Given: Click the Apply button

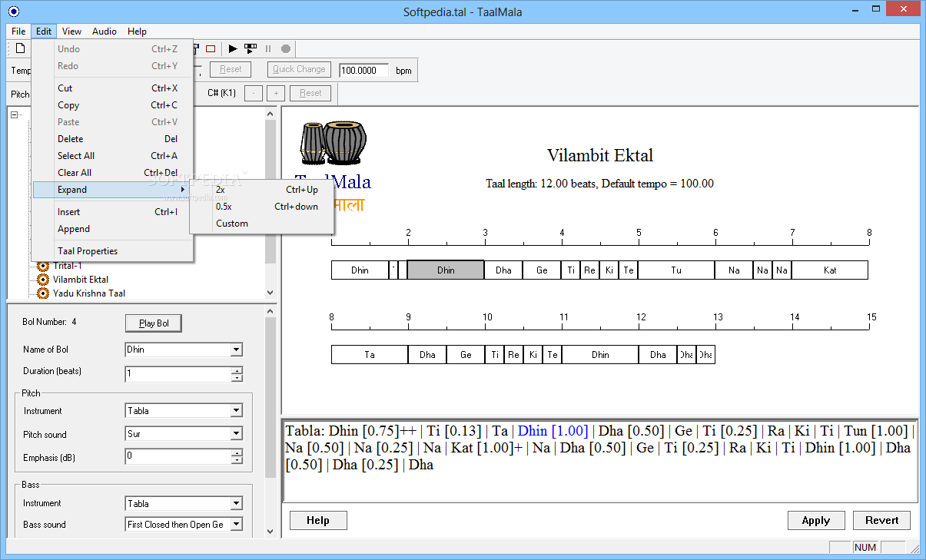Looking at the screenshot, I should pos(816,520).
